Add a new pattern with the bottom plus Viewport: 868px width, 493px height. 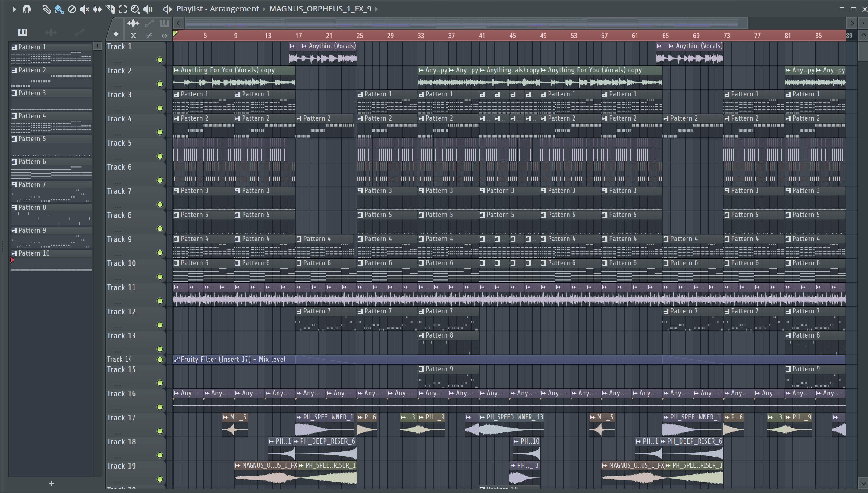point(51,484)
